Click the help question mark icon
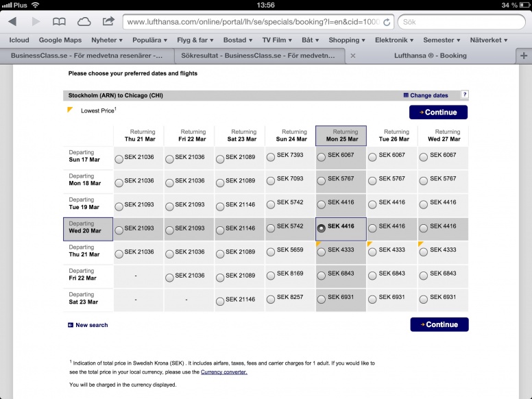Viewport: 532px width, 399px height. pos(465,95)
